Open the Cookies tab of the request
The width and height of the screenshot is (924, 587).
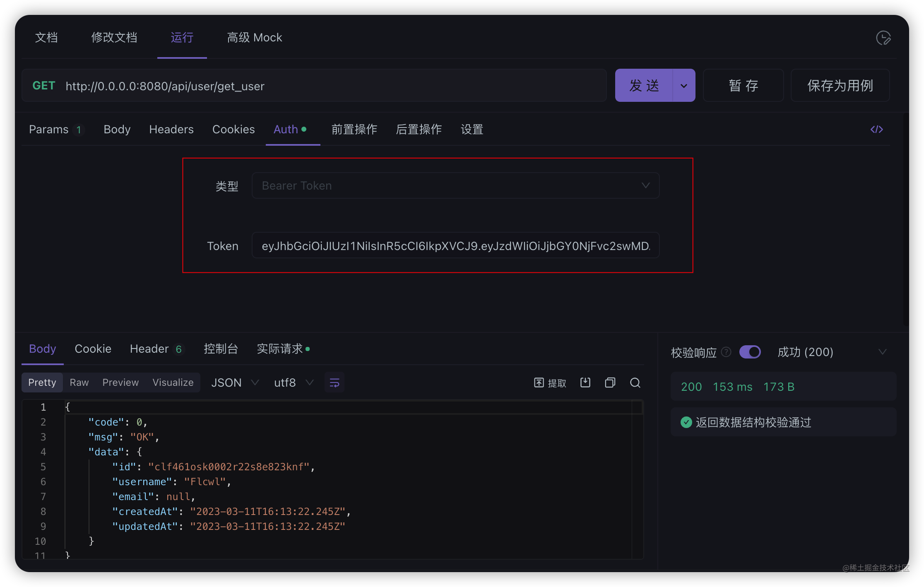(x=233, y=129)
